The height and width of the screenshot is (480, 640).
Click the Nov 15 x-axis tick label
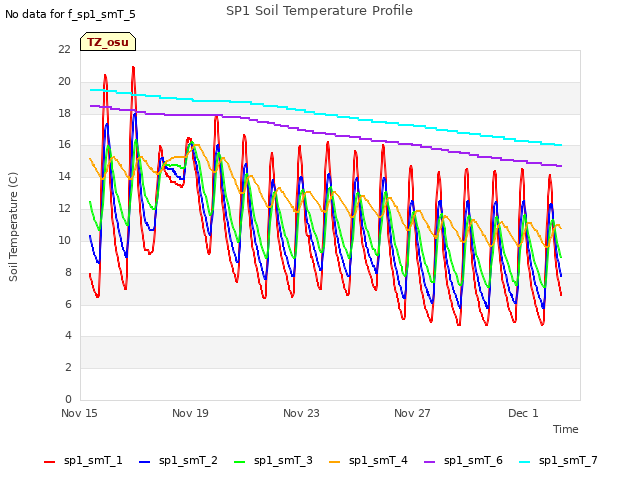[79, 413]
